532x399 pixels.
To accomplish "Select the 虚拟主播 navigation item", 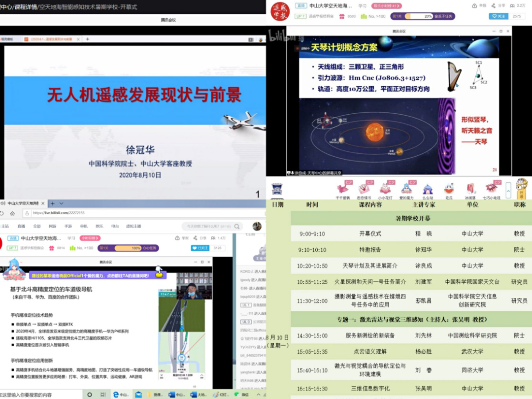I will point(133,226).
